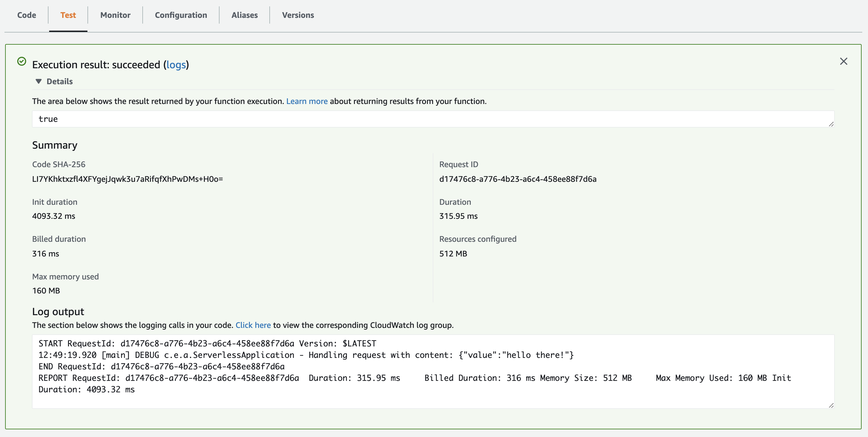Open the logs link in header
This screenshot has width=868, height=437.
[176, 65]
